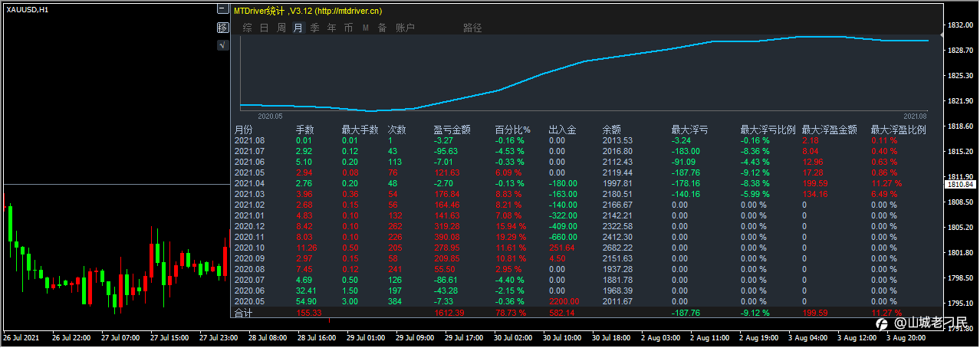Select the 2021.07 month row
980x348 pixels.
pyautogui.click(x=587, y=151)
